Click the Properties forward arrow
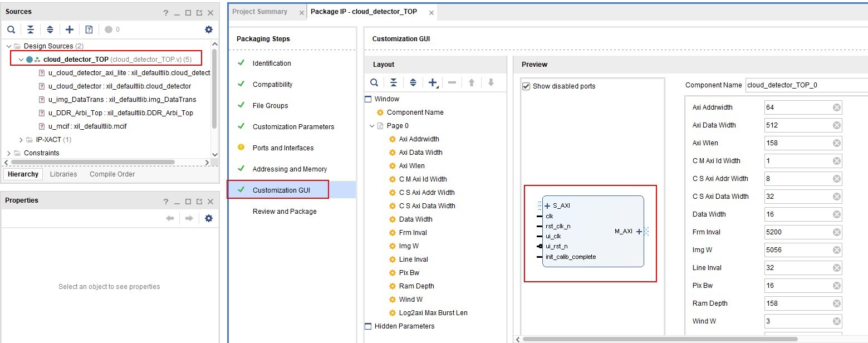The image size is (868, 343). coord(189,218)
